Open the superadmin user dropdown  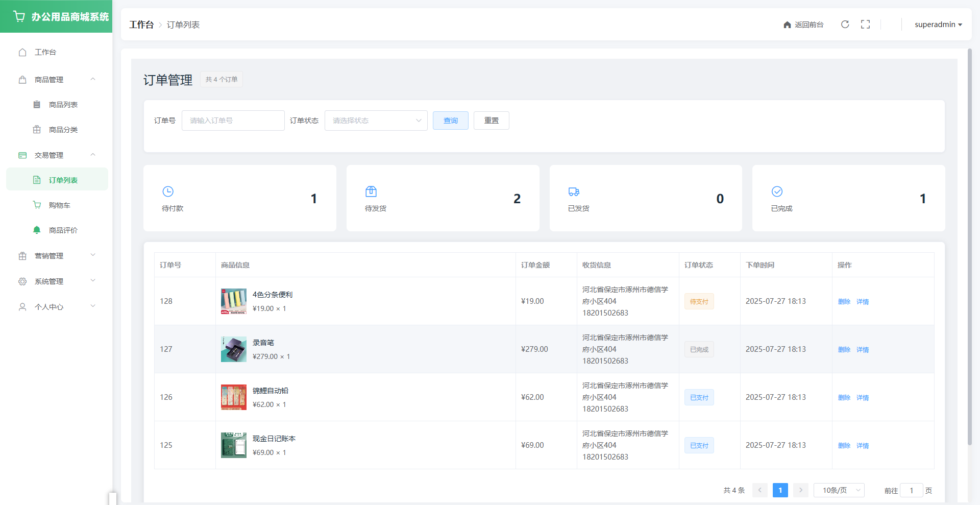pos(938,25)
